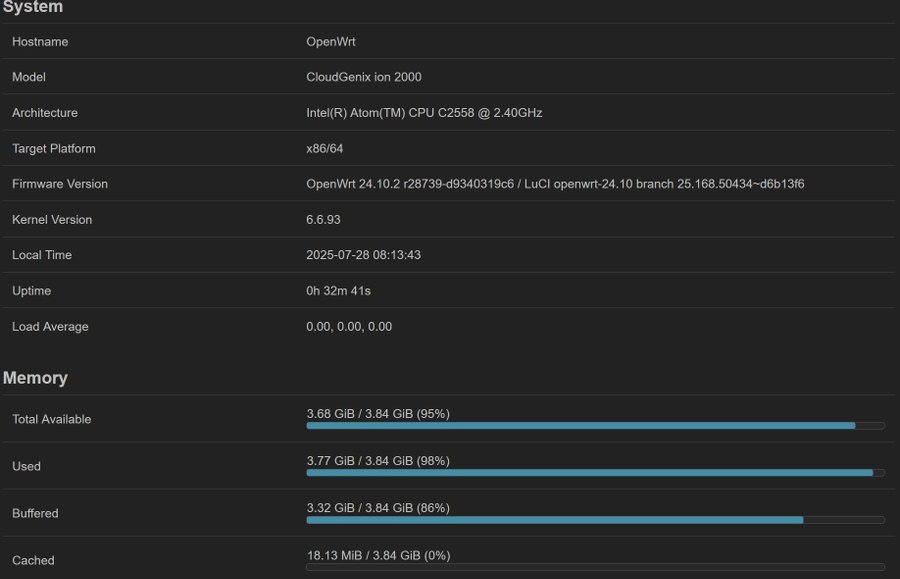
Task: Click the uptime 0h 32m 41s value
Action: 338,291
